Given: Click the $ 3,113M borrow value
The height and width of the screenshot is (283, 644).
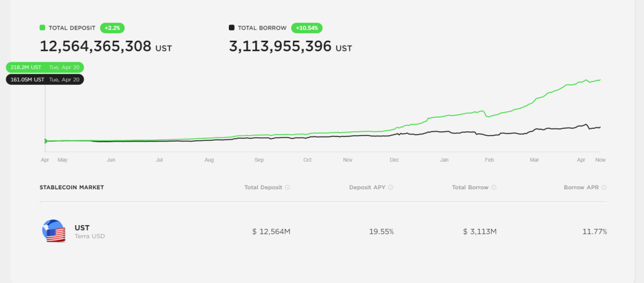Looking at the screenshot, I should tap(480, 231).
